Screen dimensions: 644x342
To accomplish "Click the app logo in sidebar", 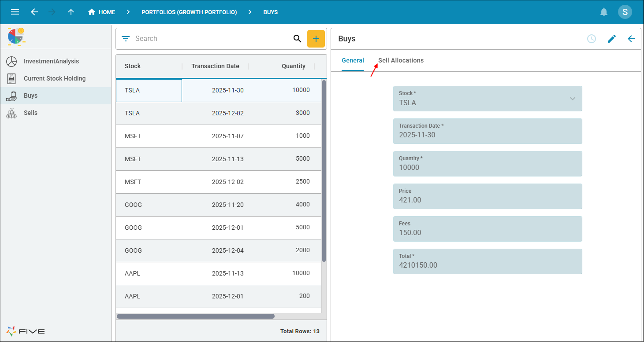I will pyautogui.click(x=16, y=37).
